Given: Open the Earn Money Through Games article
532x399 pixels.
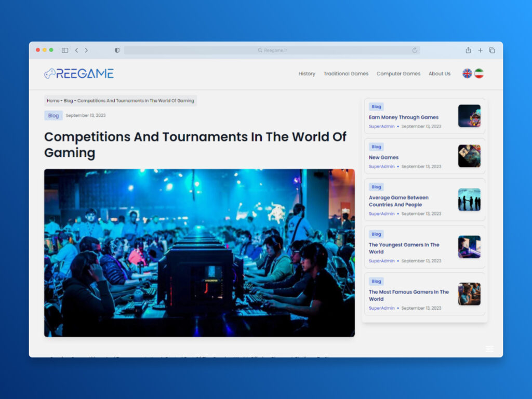Looking at the screenshot, I should 403,117.
